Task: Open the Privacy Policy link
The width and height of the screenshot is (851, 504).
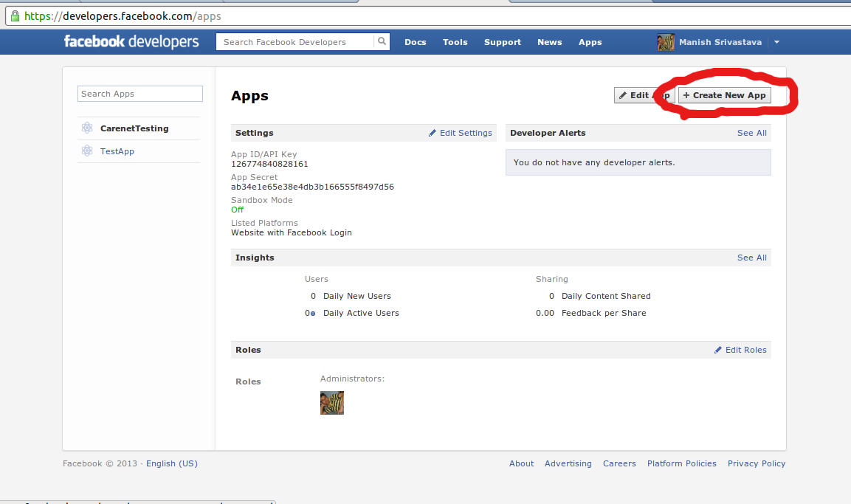Action: pyautogui.click(x=757, y=463)
